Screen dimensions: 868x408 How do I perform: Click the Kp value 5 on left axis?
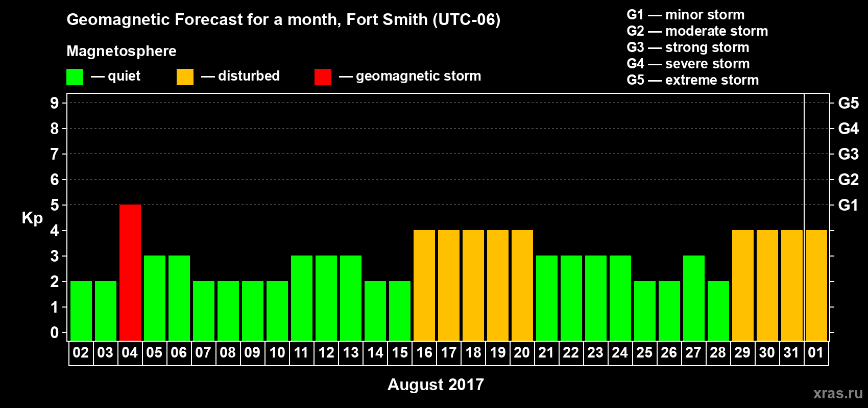[55, 205]
